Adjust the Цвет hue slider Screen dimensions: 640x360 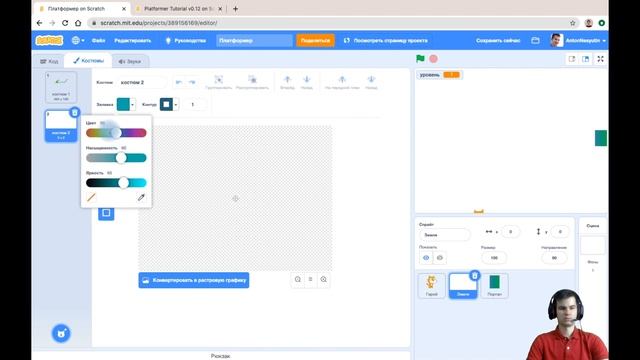(116, 133)
